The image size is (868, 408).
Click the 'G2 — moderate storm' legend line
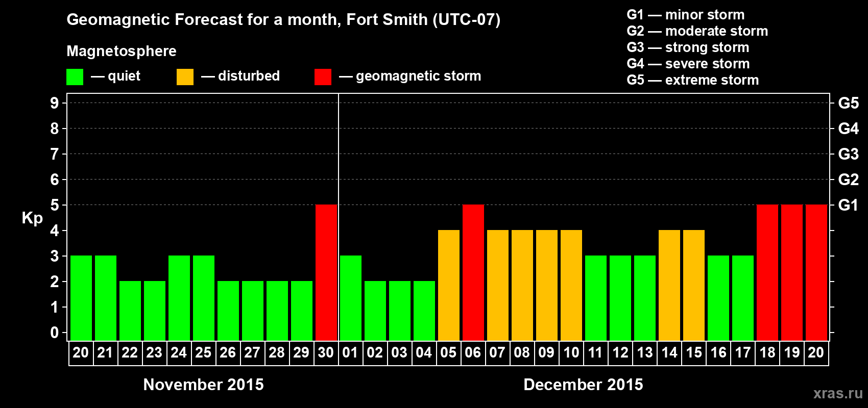[697, 31]
